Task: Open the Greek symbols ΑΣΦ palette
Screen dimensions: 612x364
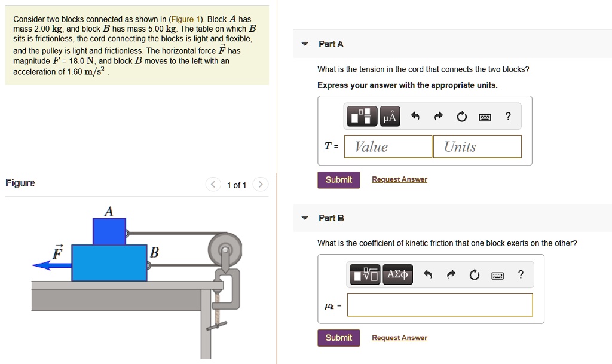Action: point(397,274)
